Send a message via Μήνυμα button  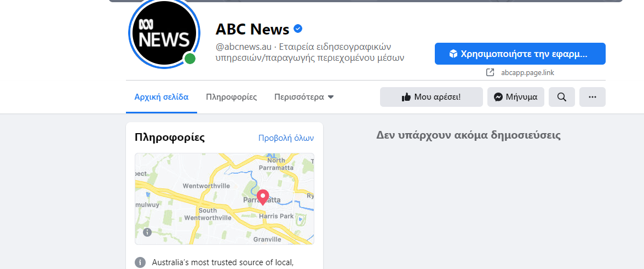pyautogui.click(x=515, y=97)
